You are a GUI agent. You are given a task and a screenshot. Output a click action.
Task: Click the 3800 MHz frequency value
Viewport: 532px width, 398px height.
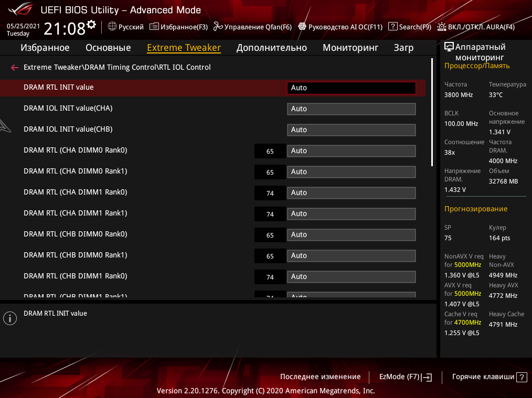pos(459,95)
